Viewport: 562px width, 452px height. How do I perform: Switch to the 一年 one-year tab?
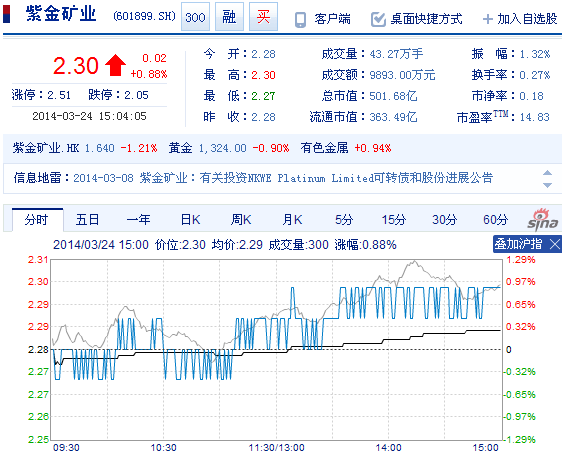(138, 219)
